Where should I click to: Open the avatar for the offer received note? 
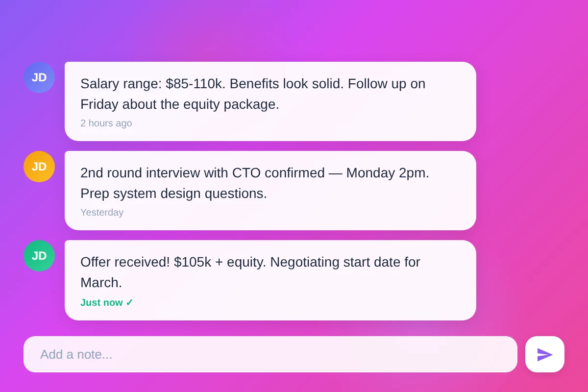(x=39, y=255)
